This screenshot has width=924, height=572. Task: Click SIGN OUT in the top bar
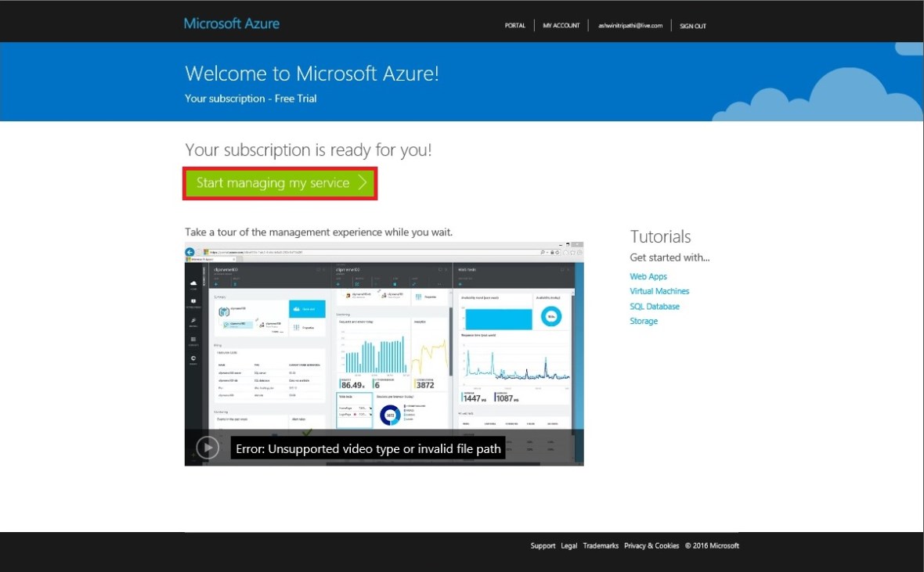click(692, 25)
